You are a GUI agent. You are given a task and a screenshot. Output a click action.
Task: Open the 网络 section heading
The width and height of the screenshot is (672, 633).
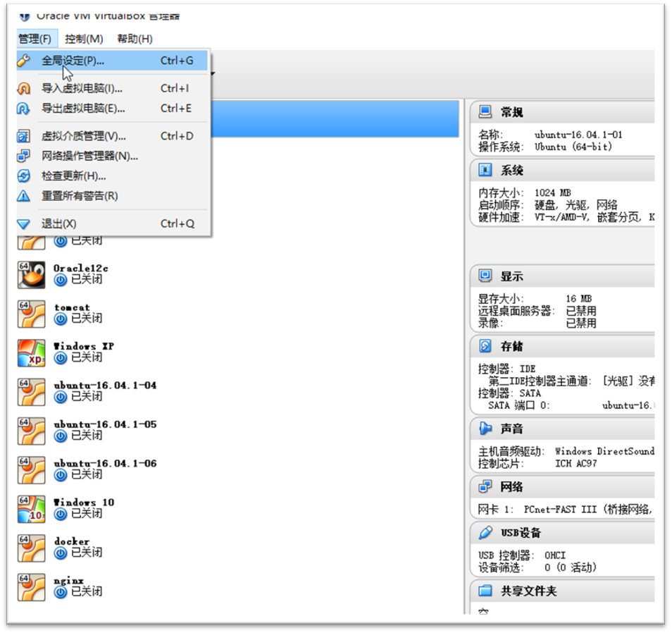point(511,487)
